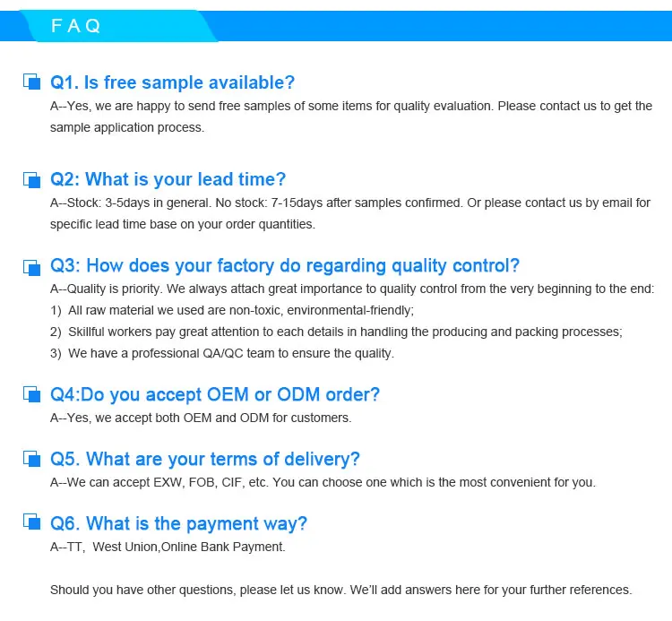The height and width of the screenshot is (621, 672).
Task: Click the terms of delivery question
Action: coord(205,459)
